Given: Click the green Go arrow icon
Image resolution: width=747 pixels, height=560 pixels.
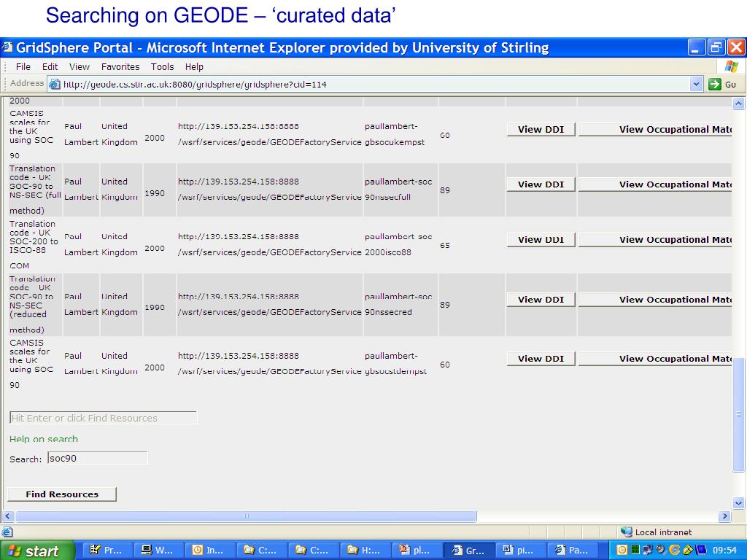Looking at the screenshot, I should (715, 85).
